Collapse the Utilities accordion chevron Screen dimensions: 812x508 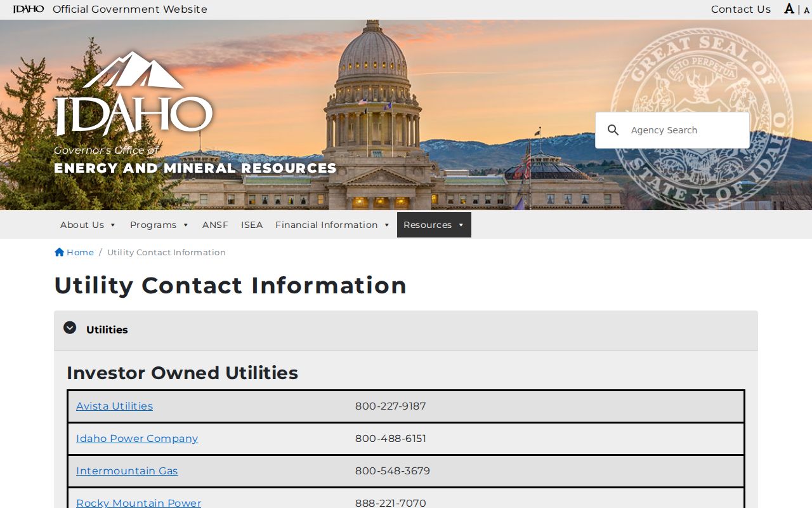point(70,328)
